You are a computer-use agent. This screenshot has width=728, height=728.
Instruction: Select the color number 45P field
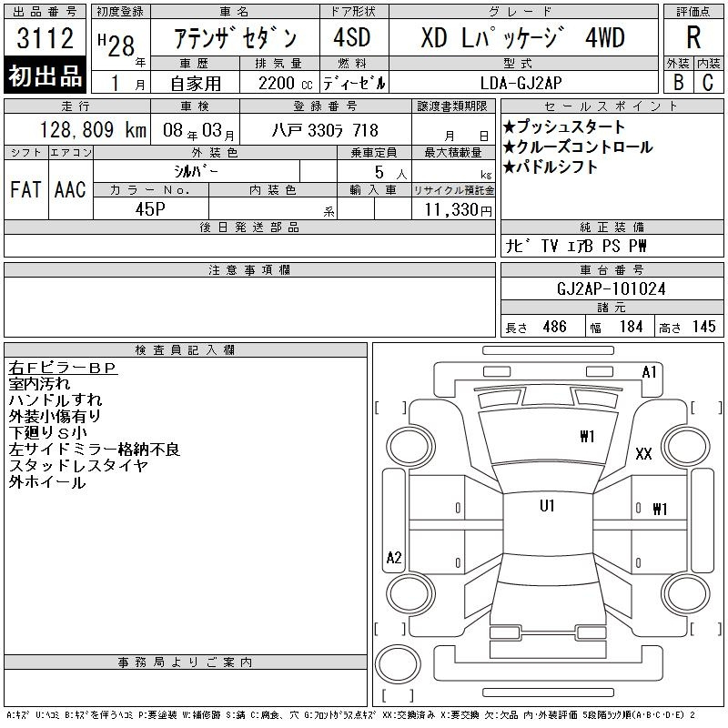[151, 208]
